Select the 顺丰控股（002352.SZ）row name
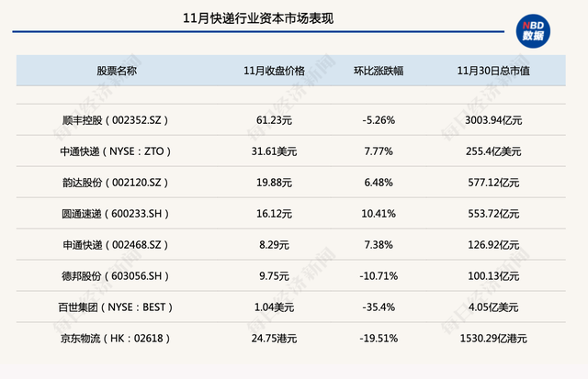The image size is (588, 379). point(116,120)
